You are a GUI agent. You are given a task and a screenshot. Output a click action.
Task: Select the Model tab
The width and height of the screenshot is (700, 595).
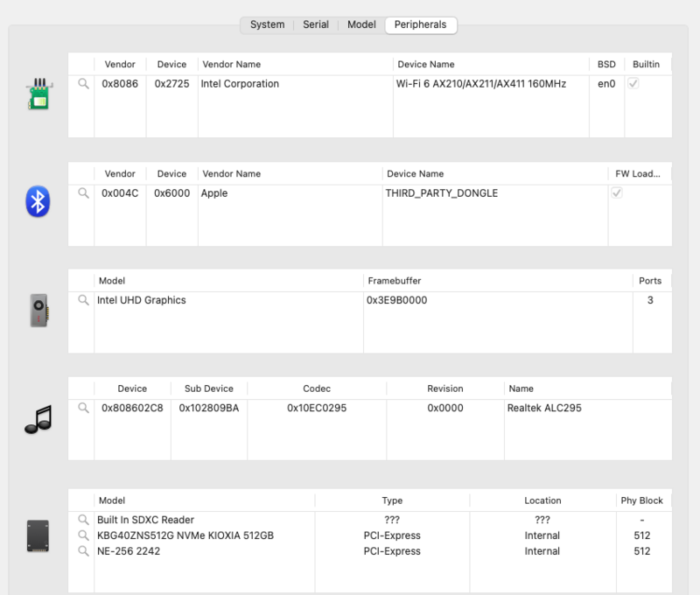tap(361, 24)
